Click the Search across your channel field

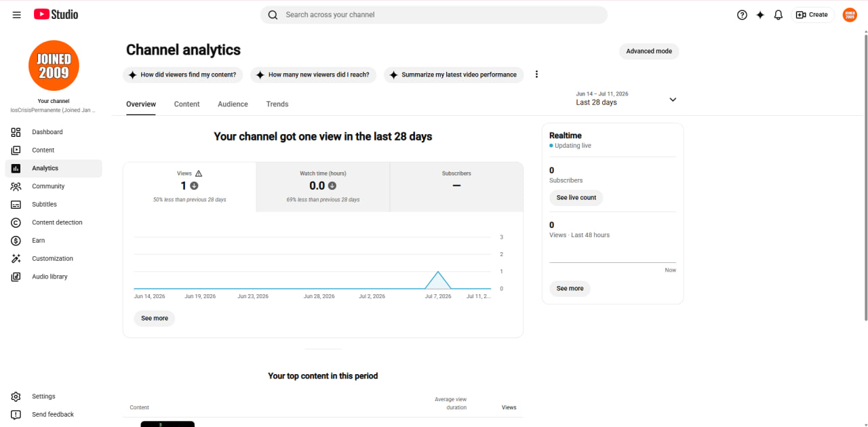[434, 15]
